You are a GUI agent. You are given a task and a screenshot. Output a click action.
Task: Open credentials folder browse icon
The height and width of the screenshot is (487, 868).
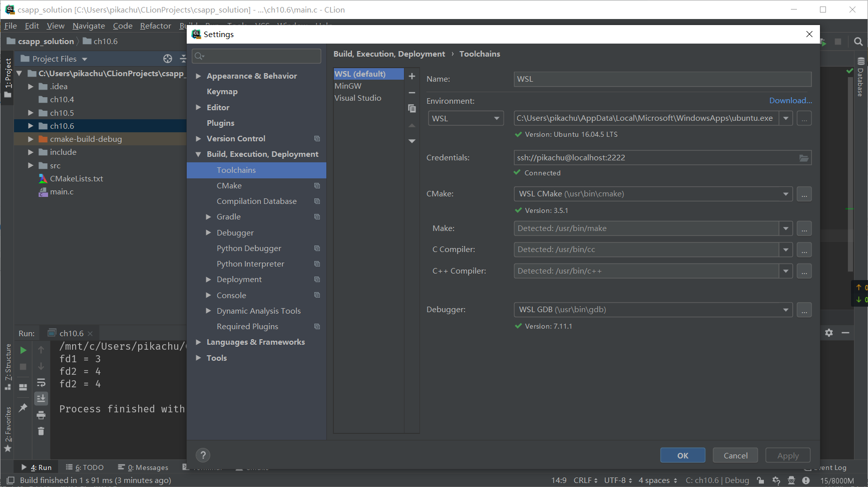(803, 158)
